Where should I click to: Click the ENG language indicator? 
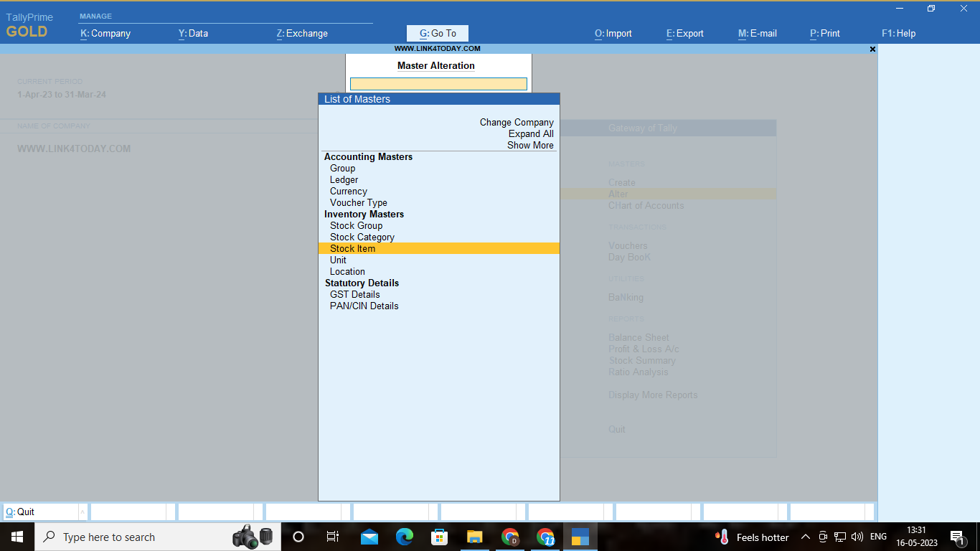coord(878,537)
